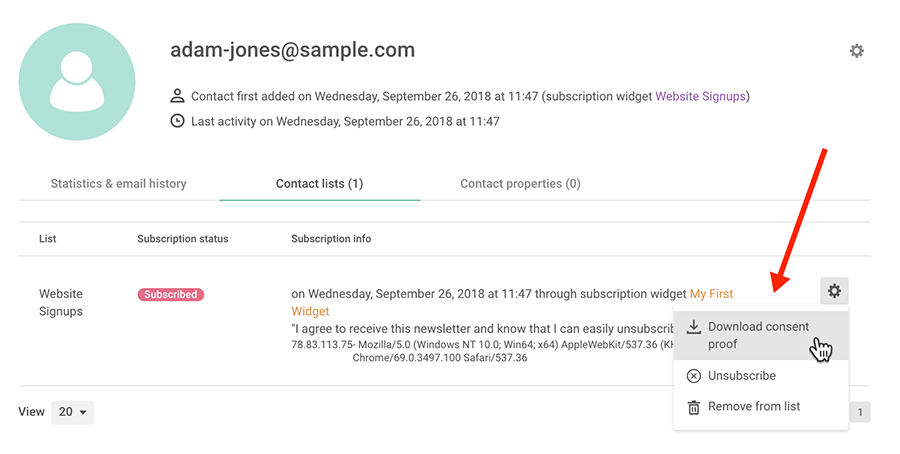Click the download arrow icon in menu
900x454 pixels.
(694, 327)
